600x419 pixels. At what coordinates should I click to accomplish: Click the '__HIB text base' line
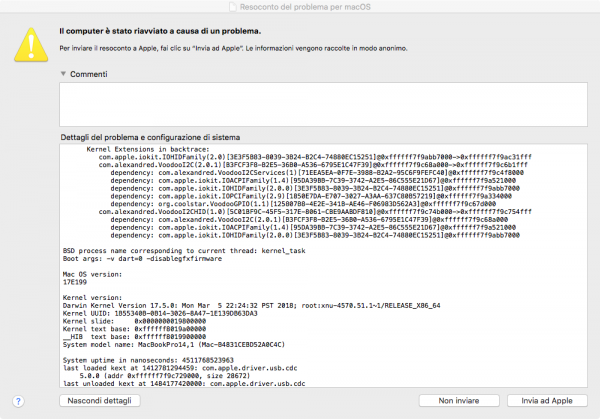click(134, 337)
